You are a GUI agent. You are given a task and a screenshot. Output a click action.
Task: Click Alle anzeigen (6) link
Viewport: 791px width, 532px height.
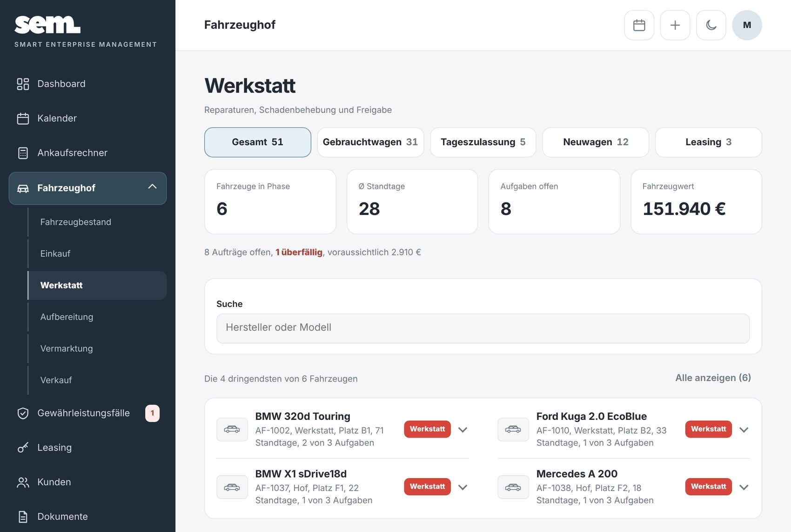tap(713, 378)
